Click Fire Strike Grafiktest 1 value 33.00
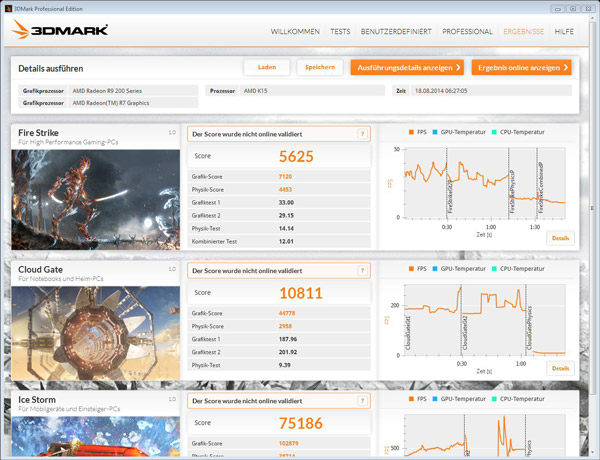Screen dimensions: 600x460 [286, 202]
